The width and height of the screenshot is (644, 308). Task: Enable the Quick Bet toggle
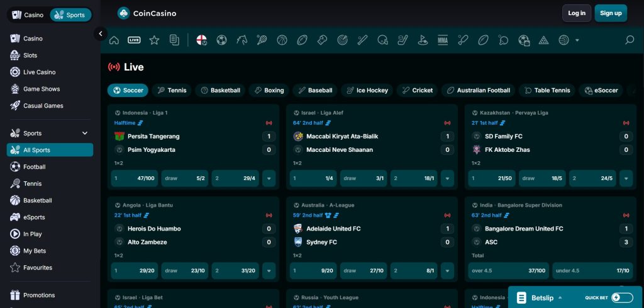click(622, 298)
